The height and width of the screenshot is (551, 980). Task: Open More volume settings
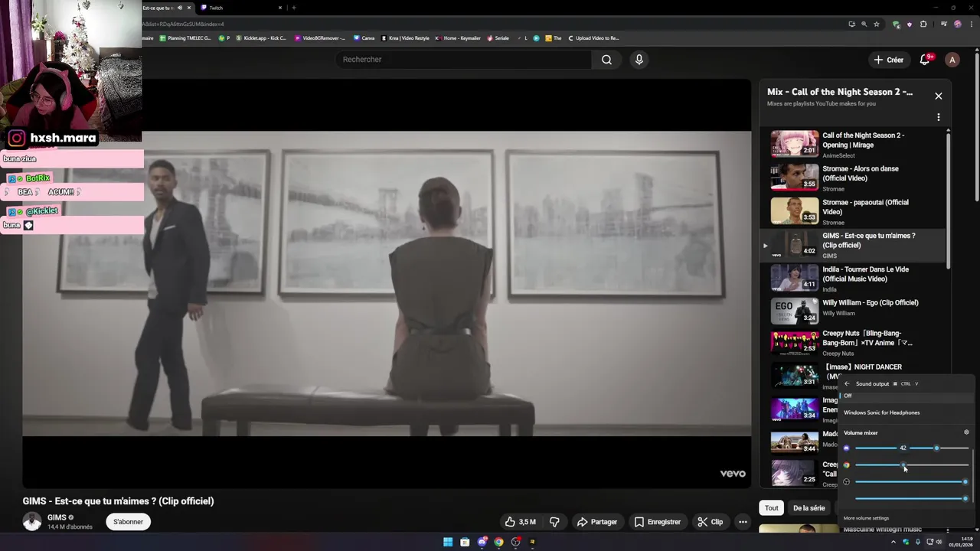(866, 518)
